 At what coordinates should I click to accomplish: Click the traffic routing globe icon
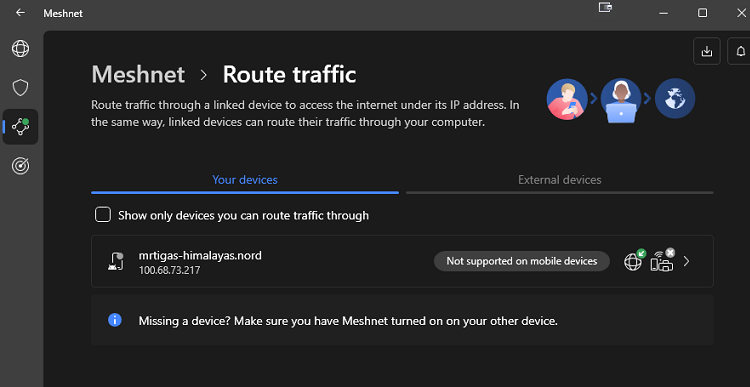(634, 261)
